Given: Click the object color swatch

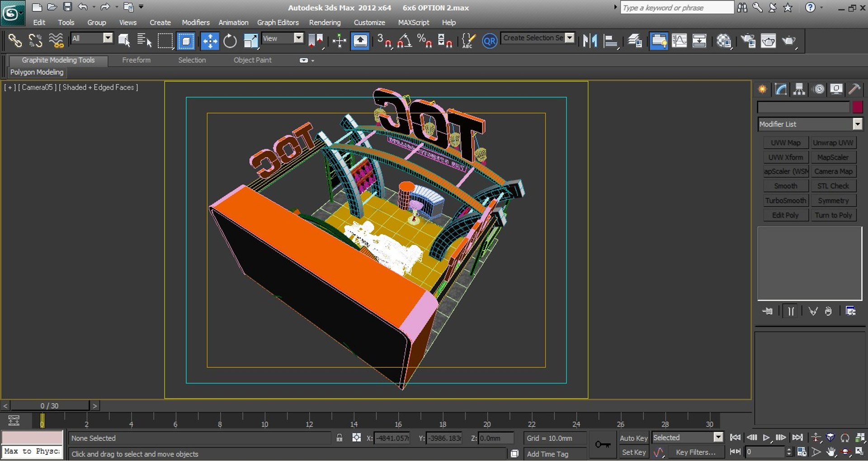Looking at the screenshot, I should coord(857,107).
